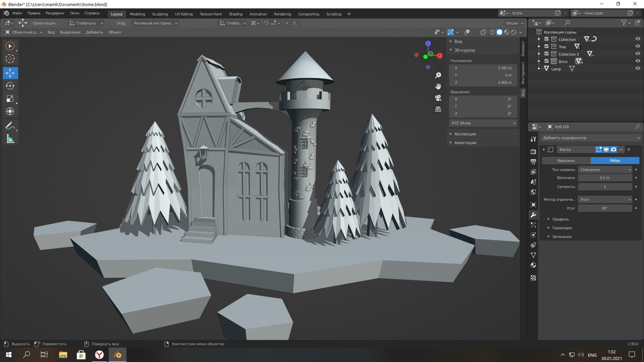Open the XYZ Euler rotation mode dropdown
This screenshot has width=644, height=362.
[483, 123]
